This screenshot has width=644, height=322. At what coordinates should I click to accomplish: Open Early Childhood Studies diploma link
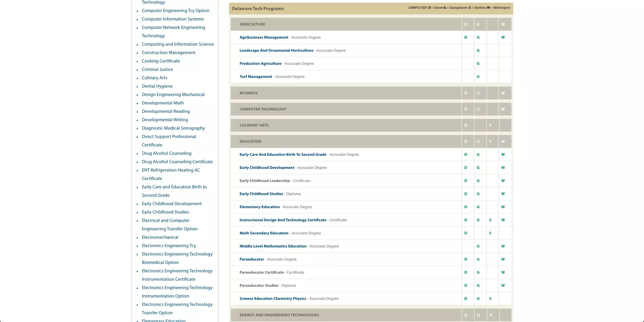[261, 194]
